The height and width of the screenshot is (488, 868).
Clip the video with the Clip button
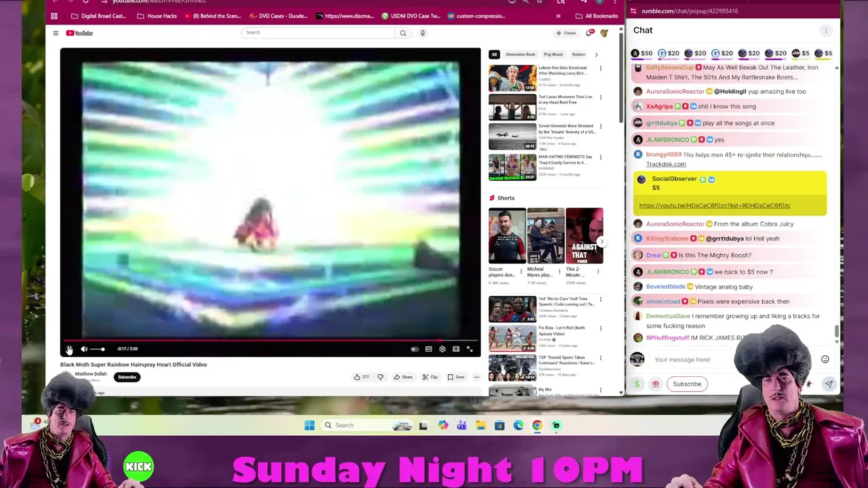click(x=429, y=378)
